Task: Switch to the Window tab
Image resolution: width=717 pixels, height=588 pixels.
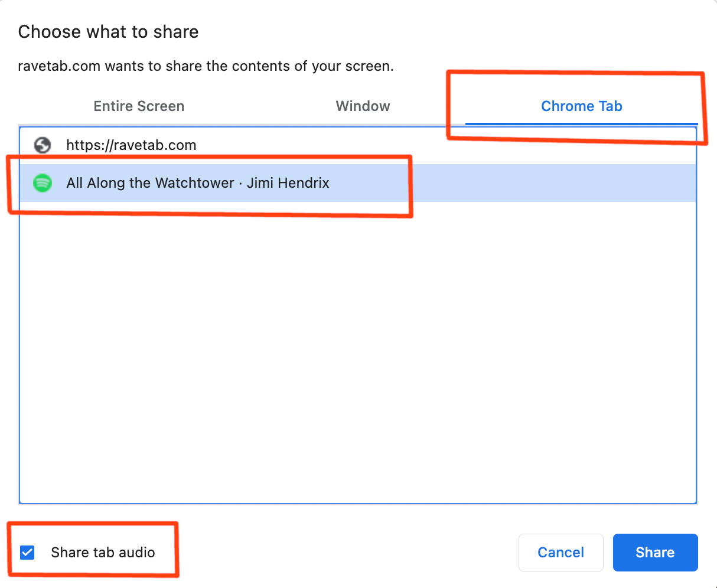Action: pos(363,106)
